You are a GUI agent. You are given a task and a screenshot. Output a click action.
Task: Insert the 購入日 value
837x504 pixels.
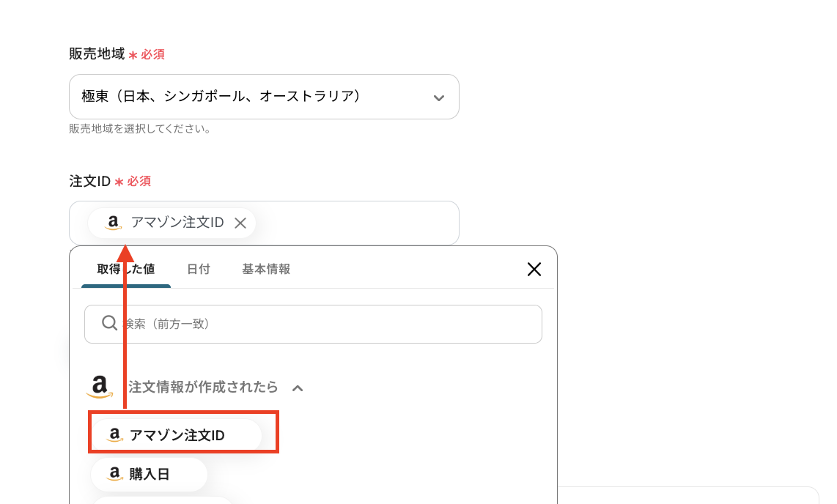[x=150, y=474]
